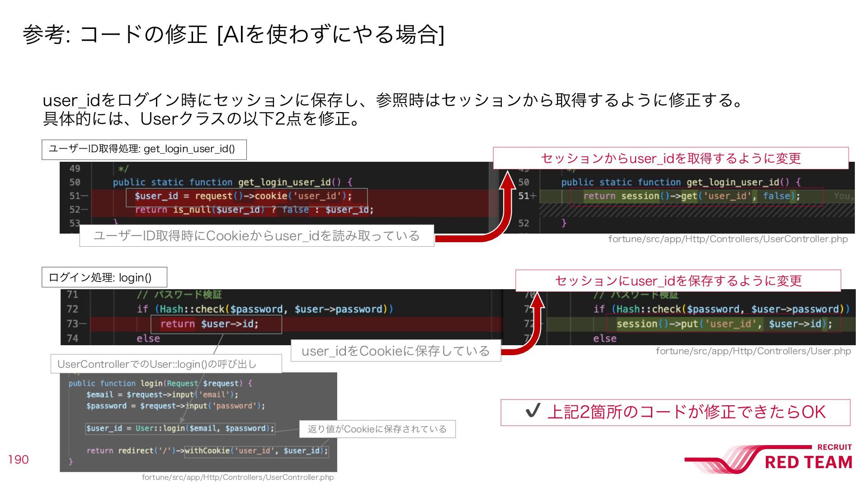
Task: Click the fortune/src/app/Http/Controllers/User.php file path
Action: click(753, 351)
